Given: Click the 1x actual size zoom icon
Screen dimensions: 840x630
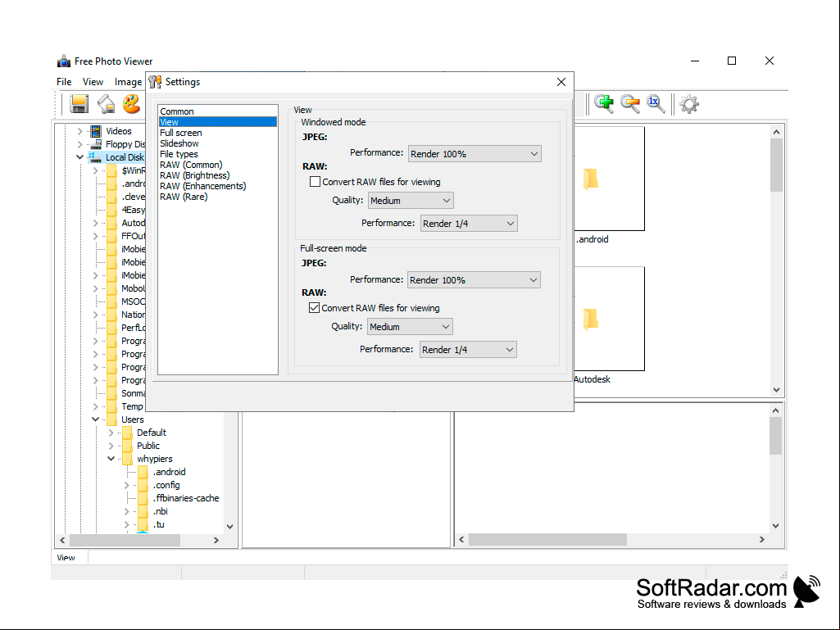Looking at the screenshot, I should tap(656, 104).
